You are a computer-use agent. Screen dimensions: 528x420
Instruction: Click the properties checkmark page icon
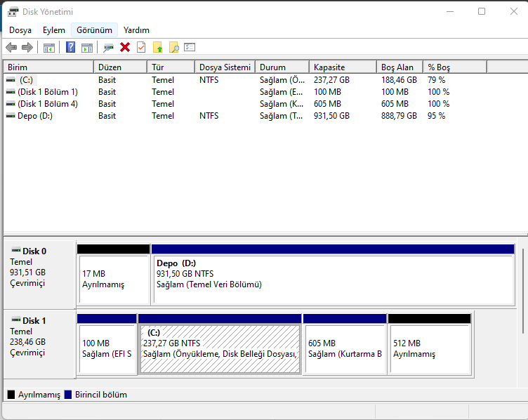[x=141, y=47]
